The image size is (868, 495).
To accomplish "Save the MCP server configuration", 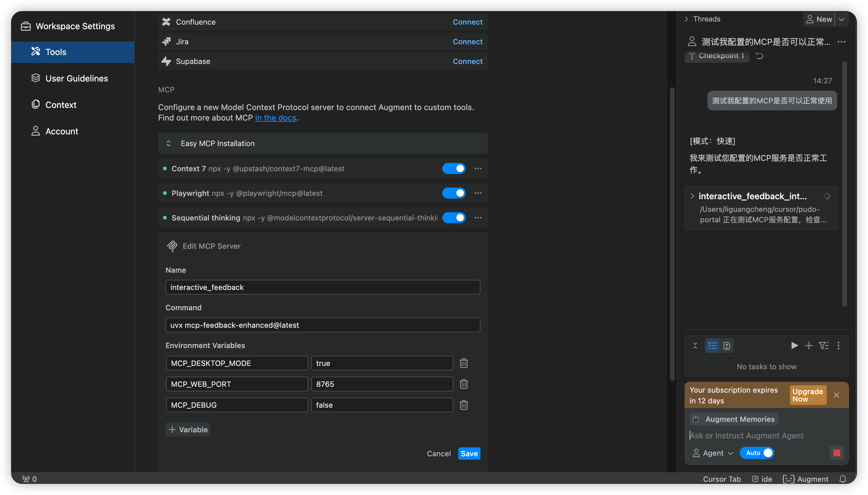I will 469,453.
